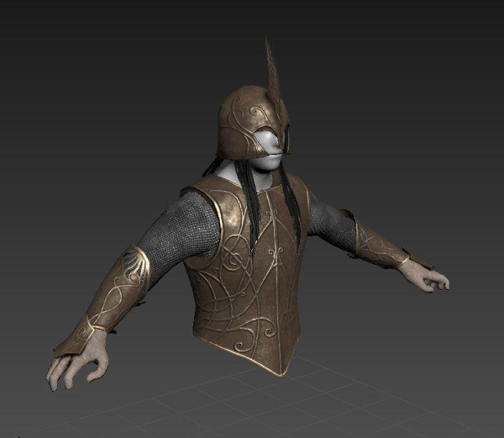
Task: Click the character's gray face
Action: tap(268, 151)
